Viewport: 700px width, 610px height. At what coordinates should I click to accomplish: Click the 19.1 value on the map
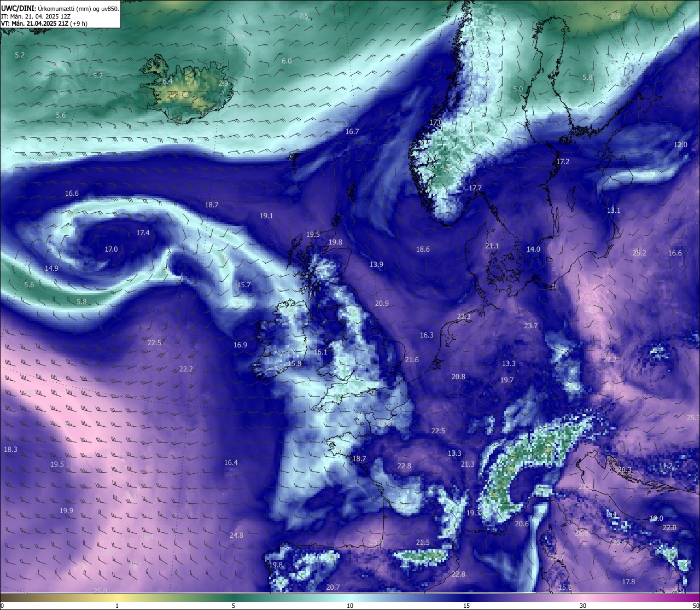pyautogui.click(x=266, y=216)
